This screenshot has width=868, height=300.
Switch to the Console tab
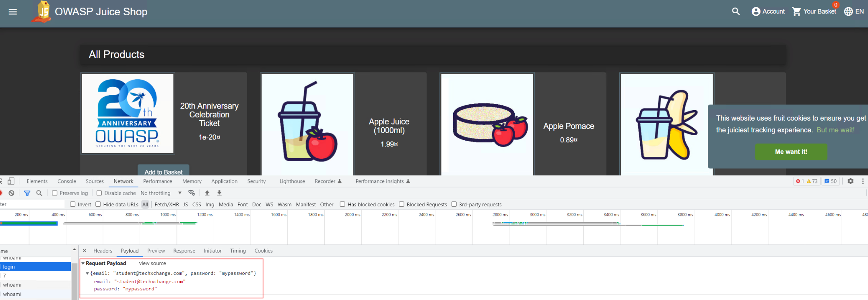[x=67, y=181]
